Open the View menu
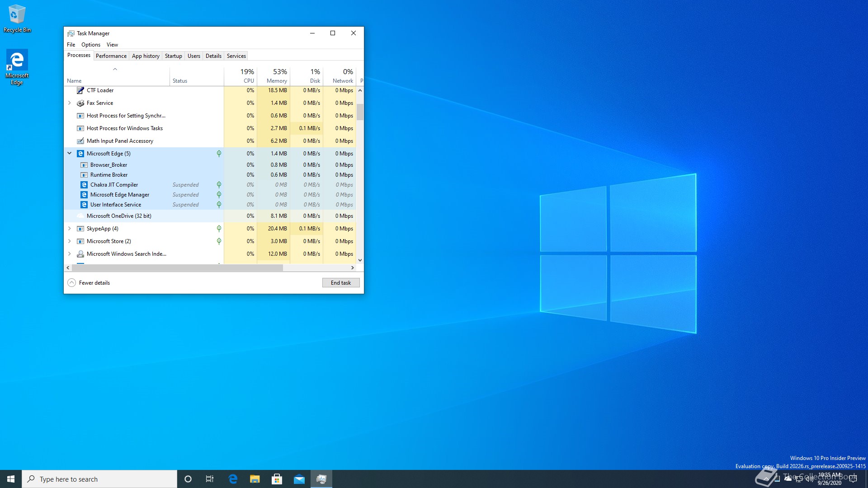The height and width of the screenshot is (488, 868). [x=112, y=45]
